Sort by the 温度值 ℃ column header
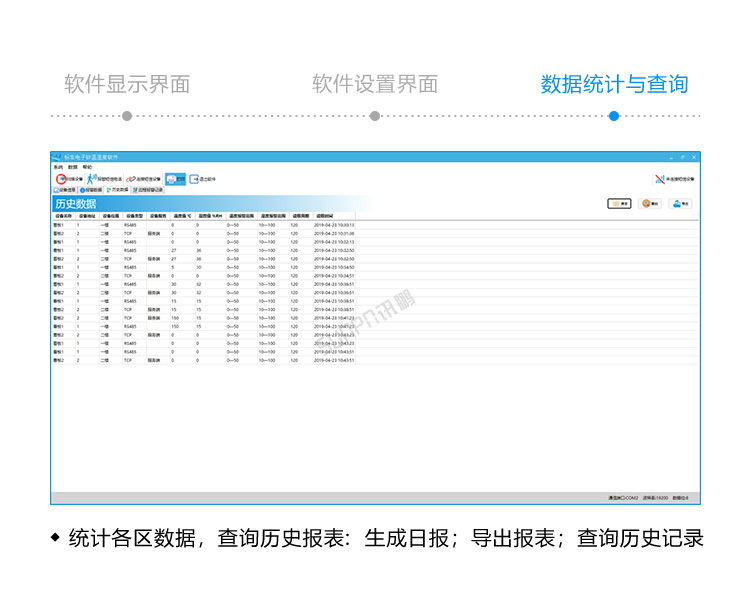This screenshot has width=750, height=595. tap(182, 216)
